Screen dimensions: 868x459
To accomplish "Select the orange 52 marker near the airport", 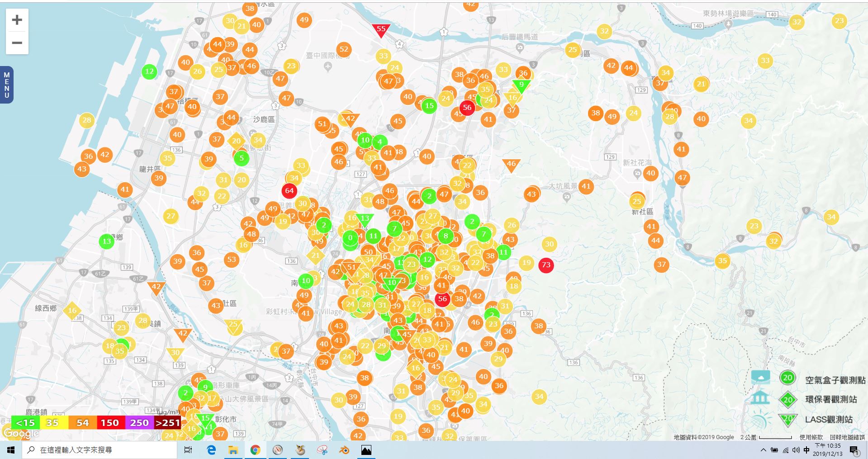I will coord(344,49).
